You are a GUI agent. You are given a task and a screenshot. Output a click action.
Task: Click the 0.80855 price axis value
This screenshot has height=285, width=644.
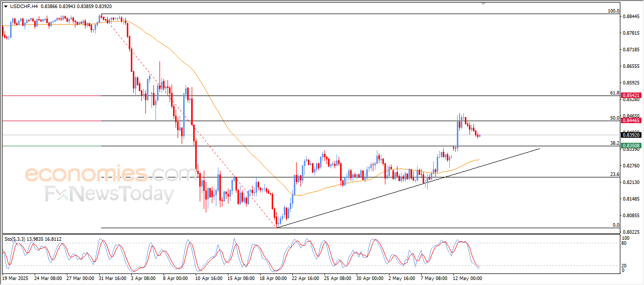(632, 216)
